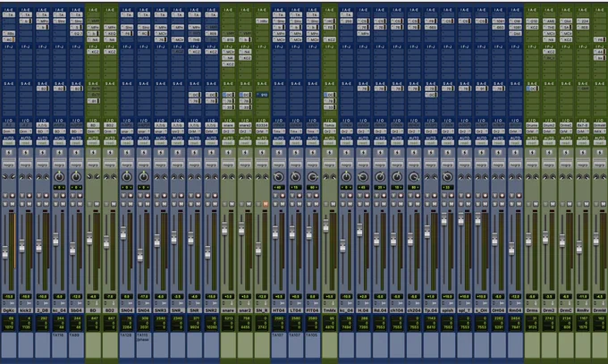Mute the DrmC track
Image resolution: width=608 pixels, height=364 pixels.
click(x=570, y=204)
